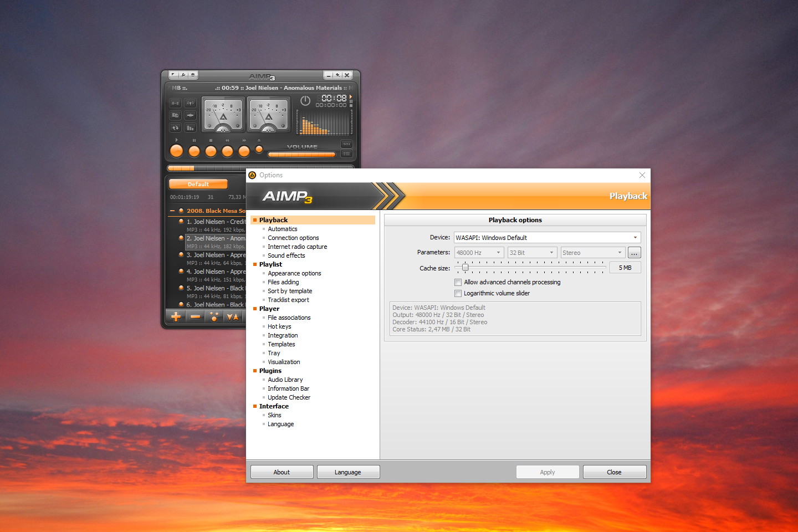Click the spectrum visualization display

pyautogui.click(x=324, y=122)
